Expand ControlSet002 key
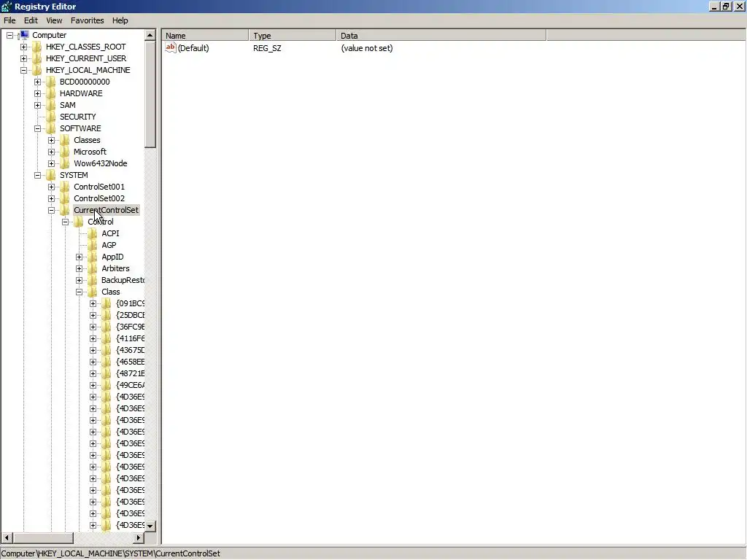 tap(51, 198)
